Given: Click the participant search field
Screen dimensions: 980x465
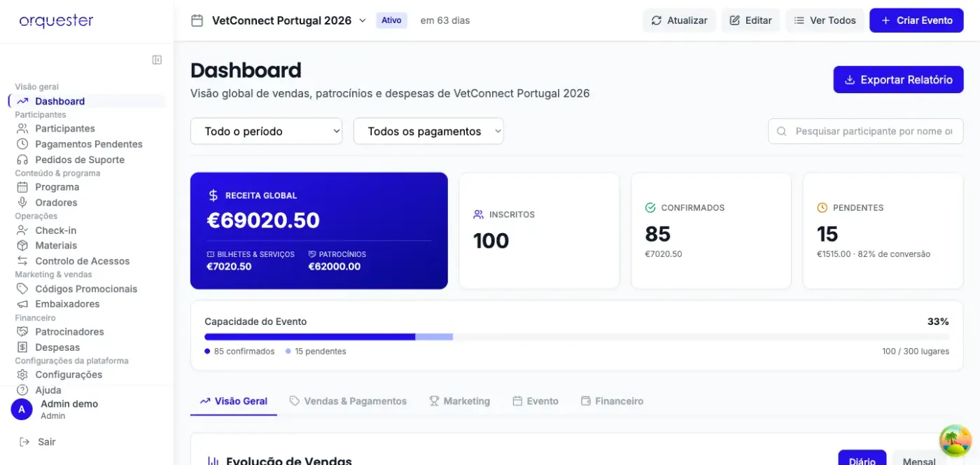Looking at the screenshot, I should pos(866,131).
